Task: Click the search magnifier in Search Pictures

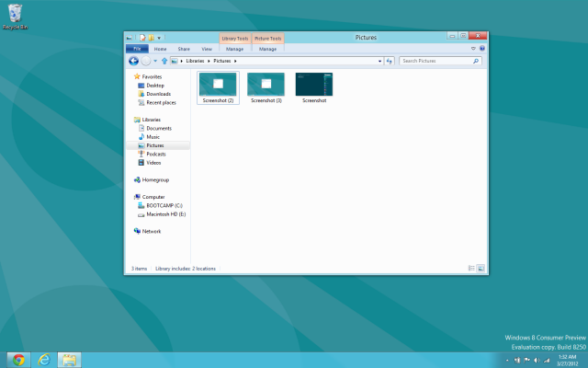Action: coord(476,61)
